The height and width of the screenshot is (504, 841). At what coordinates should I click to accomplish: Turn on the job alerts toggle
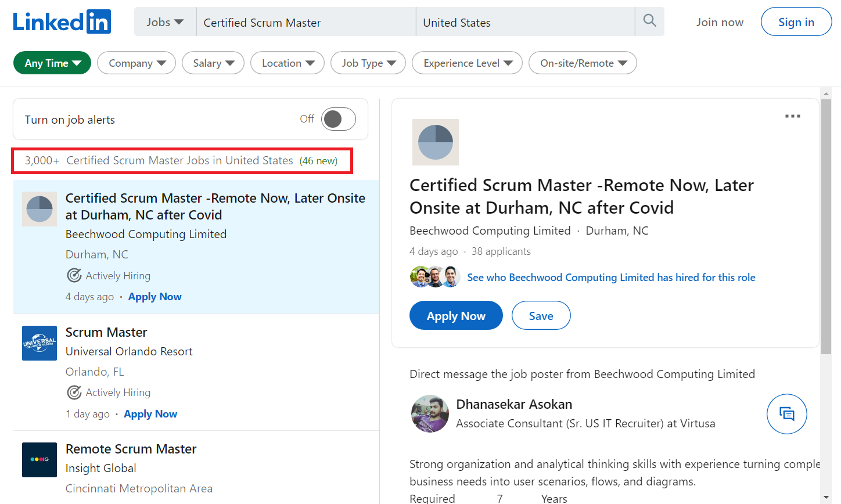[x=338, y=119]
